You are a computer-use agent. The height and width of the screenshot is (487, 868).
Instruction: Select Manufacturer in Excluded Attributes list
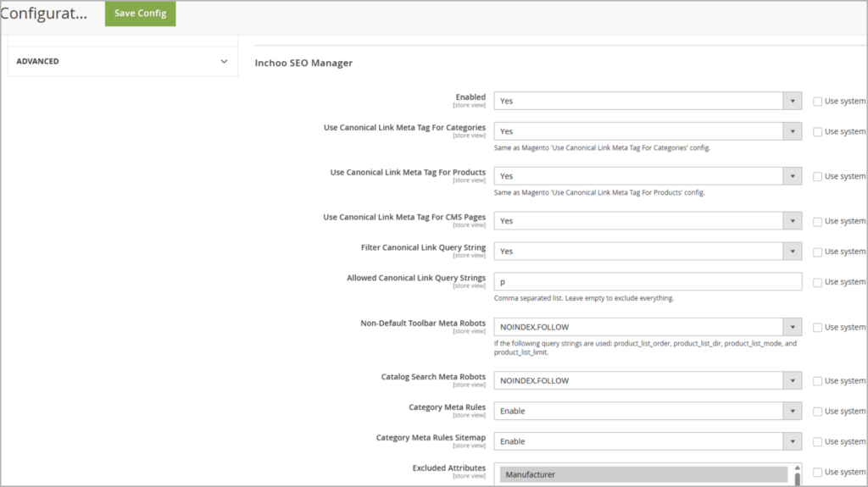click(643, 474)
